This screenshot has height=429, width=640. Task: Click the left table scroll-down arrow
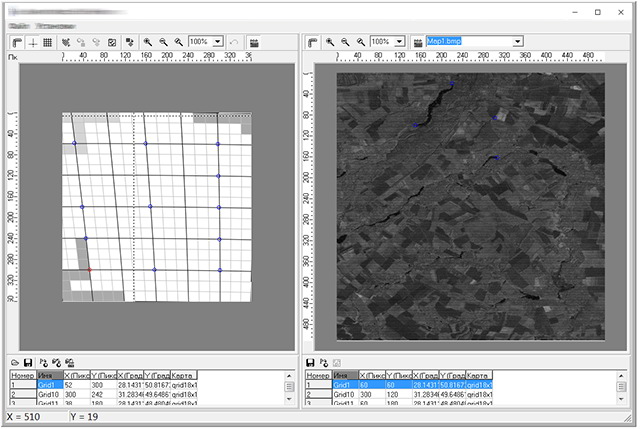[x=289, y=399]
